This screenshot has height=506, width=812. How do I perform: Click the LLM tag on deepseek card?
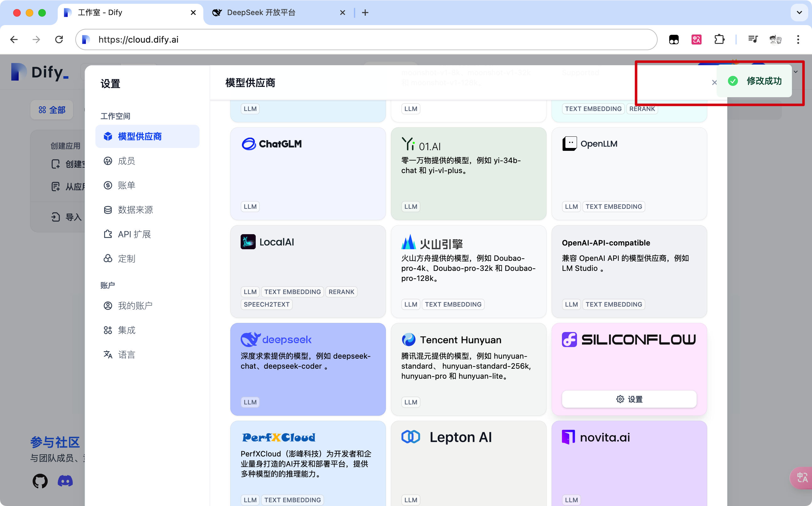(x=250, y=402)
